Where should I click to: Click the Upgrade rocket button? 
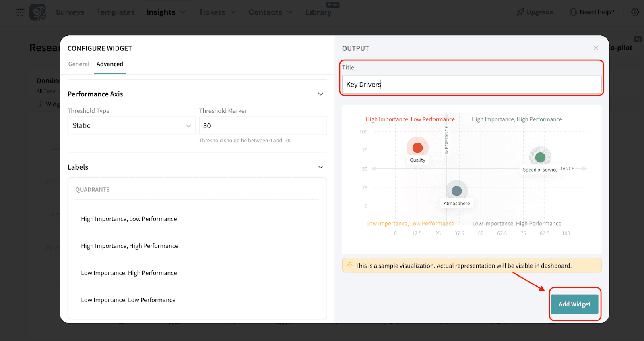535,12
